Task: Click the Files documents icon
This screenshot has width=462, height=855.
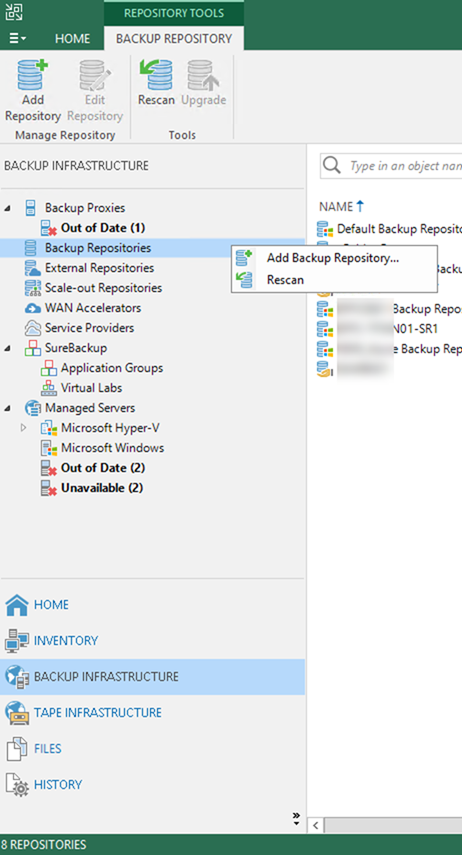Action: (x=16, y=749)
